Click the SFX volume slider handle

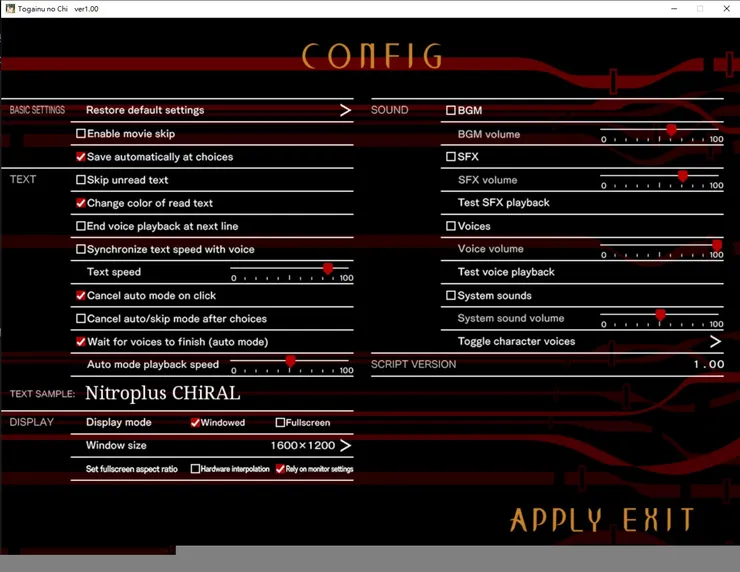tap(682, 177)
